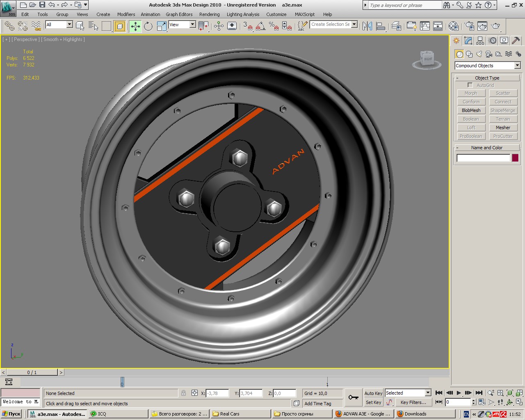The image size is (525, 420).
Task: Activate Select and Move tool
Action: coord(135,26)
